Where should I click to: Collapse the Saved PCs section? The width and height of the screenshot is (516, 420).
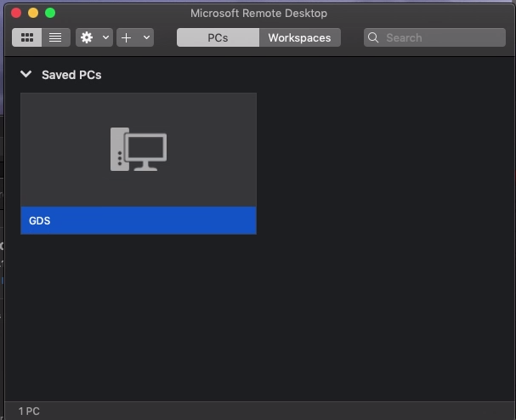pyautogui.click(x=26, y=74)
